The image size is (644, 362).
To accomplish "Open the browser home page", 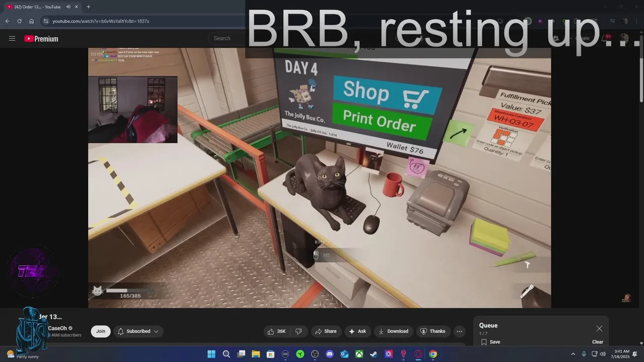I will (x=31, y=21).
